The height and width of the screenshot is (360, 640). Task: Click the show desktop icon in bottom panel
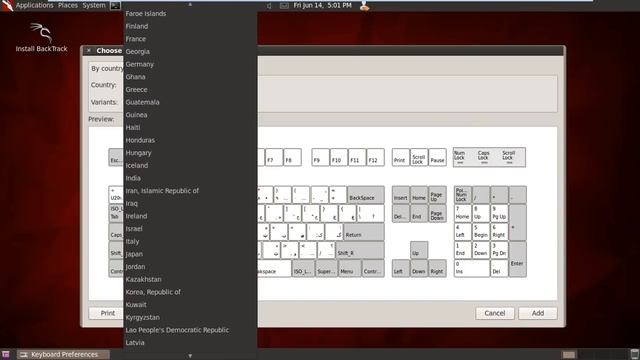6,354
